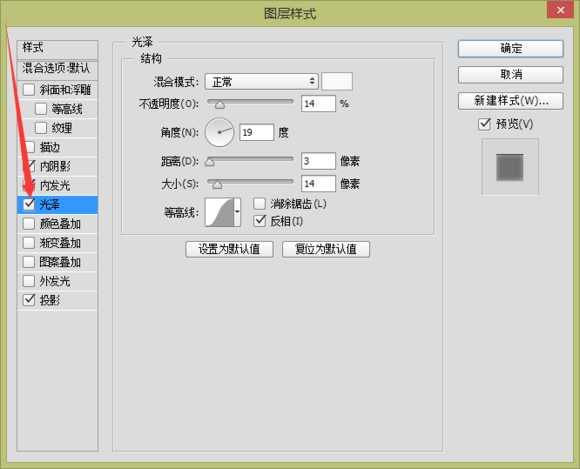Enable the 斜面和浮雕 checkbox
580x469 pixels.
click(29, 90)
